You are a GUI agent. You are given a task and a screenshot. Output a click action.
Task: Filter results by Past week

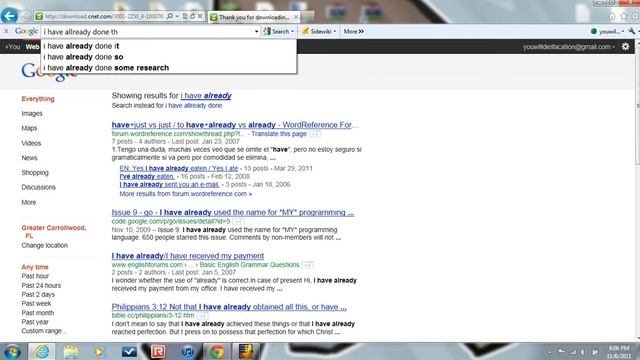36,304
